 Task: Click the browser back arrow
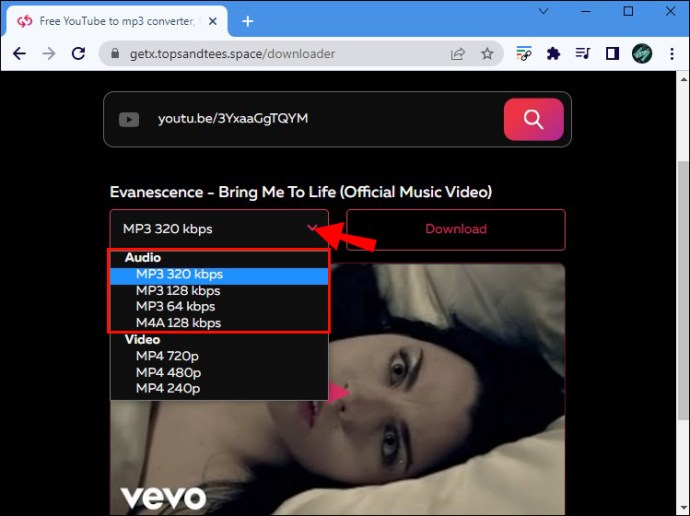[x=19, y=54]
